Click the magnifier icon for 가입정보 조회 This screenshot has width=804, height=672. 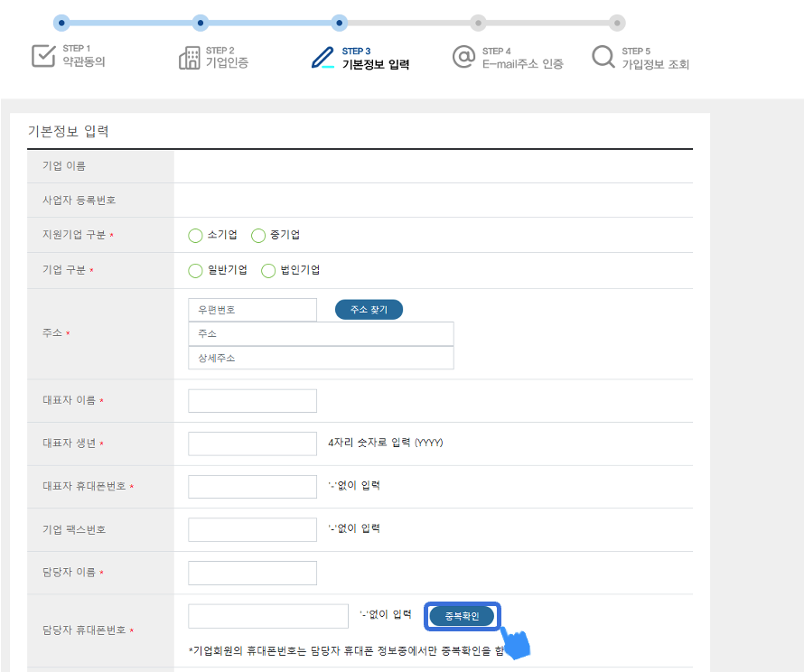click(x=603, y=58)
